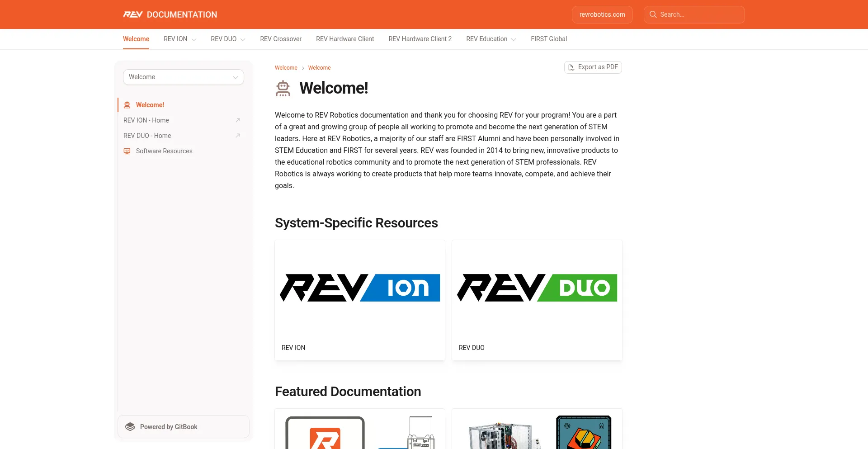
Task: Open the REV Hardware Client 2 tab
Action: [420, 39]
